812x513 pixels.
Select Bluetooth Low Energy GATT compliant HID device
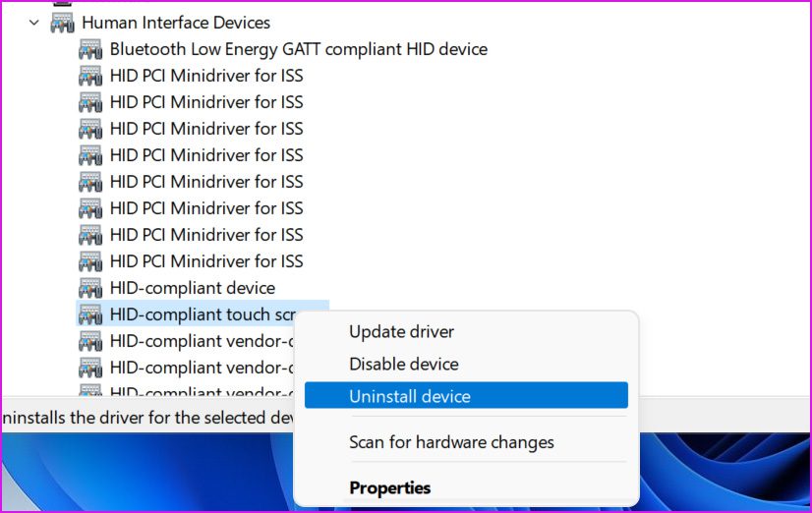pos(299,49)
